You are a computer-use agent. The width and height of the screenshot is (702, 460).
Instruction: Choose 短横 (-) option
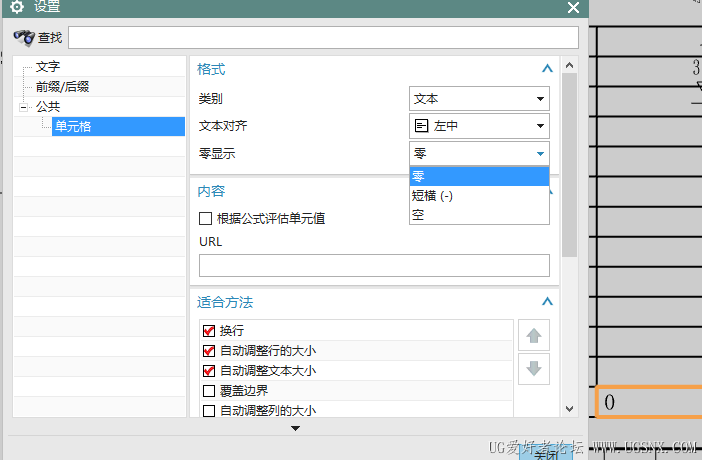coord(479,196)
